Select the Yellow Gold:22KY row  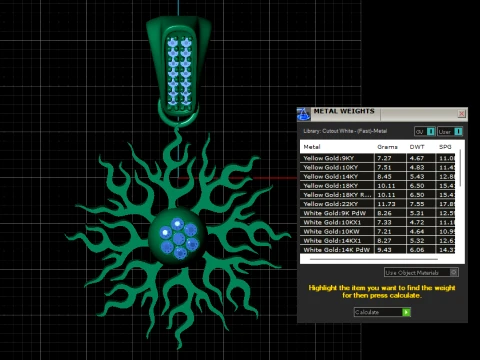pyautogui.click(x=377, y=204)
